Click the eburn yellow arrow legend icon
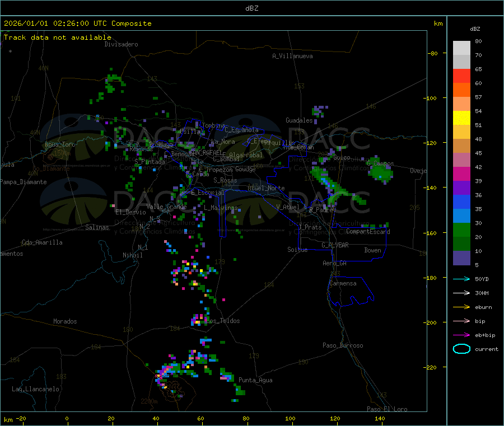The width and height of the screenshot is (504, 426). pyautogui.click(x=461, y=307)
